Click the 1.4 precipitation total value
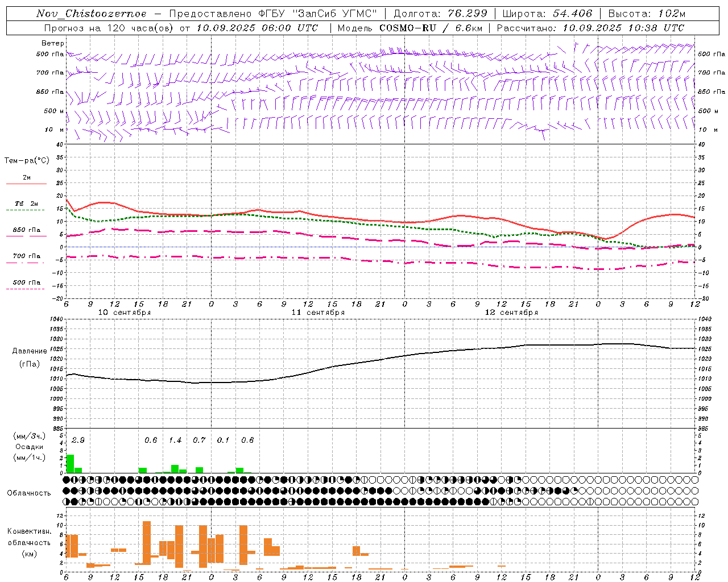This screenshot has height=582, width=728. (x=175, y=440)
